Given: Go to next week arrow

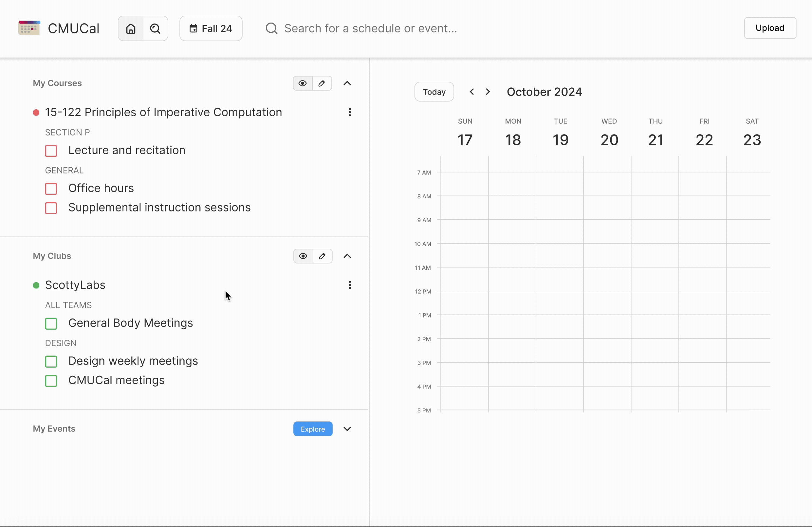Looking at the screenshot, I should [488, 92].
